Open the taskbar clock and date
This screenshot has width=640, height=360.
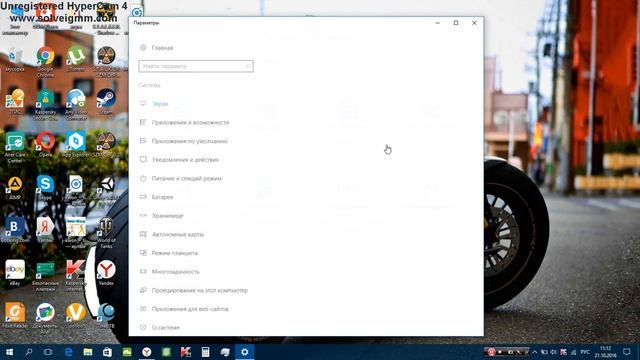pos(606,352)
